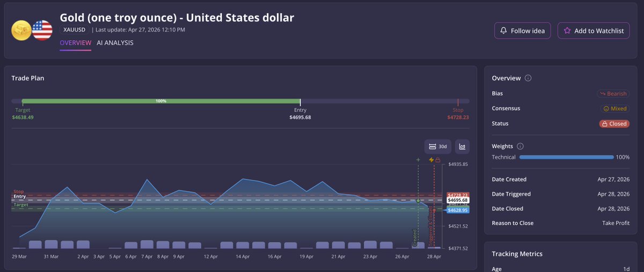Click the Target label on chart left
The width and height of the screenshot is (644, 272).
[x=21, y=205]
